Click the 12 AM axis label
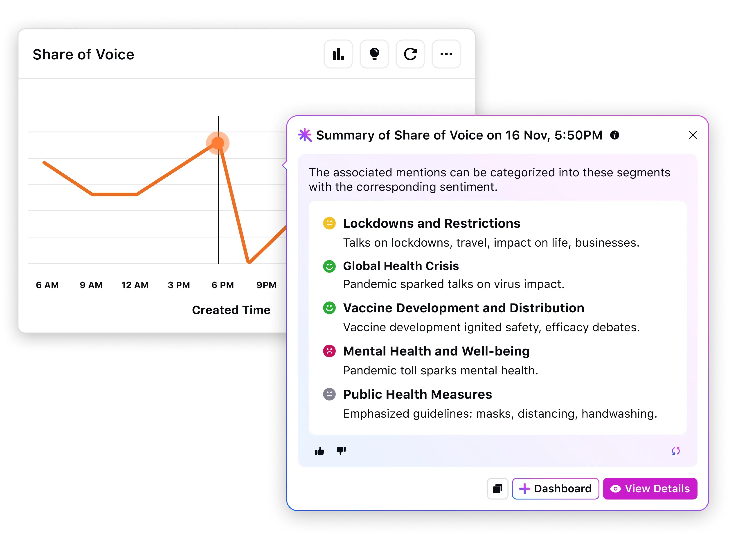The width and height of the screenshot is (756, 540). [x=135, y=285]
